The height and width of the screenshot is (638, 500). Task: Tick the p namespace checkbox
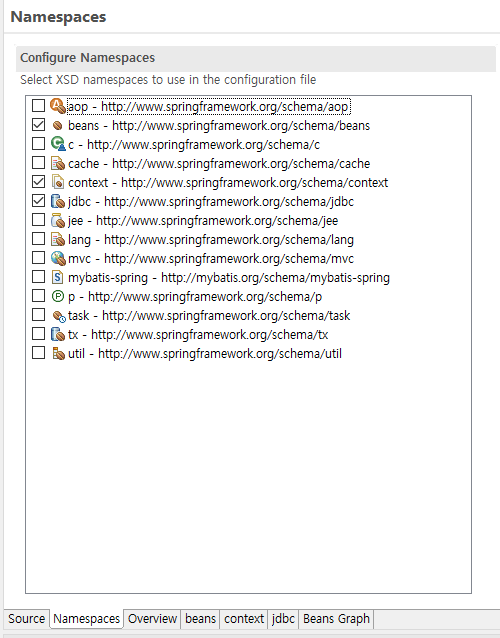[38, 295]
